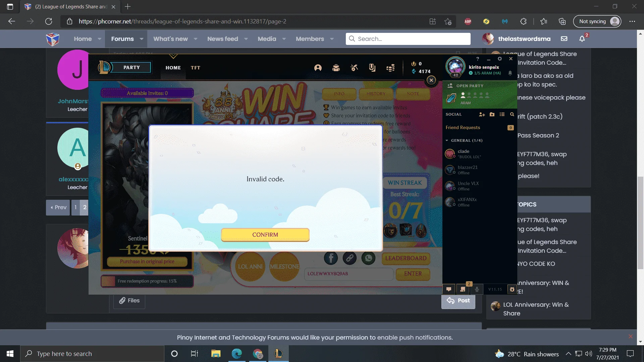This screenshot has width=644, height=362.
Task: Expand the Forums dropdown arrow
Action: [x=142, y=39]
